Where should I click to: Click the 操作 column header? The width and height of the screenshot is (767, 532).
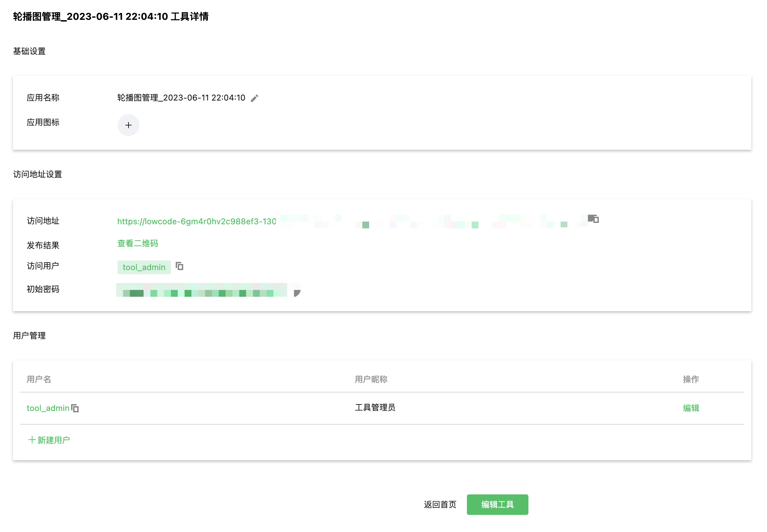pyautogui.click(x=691, y=379)
